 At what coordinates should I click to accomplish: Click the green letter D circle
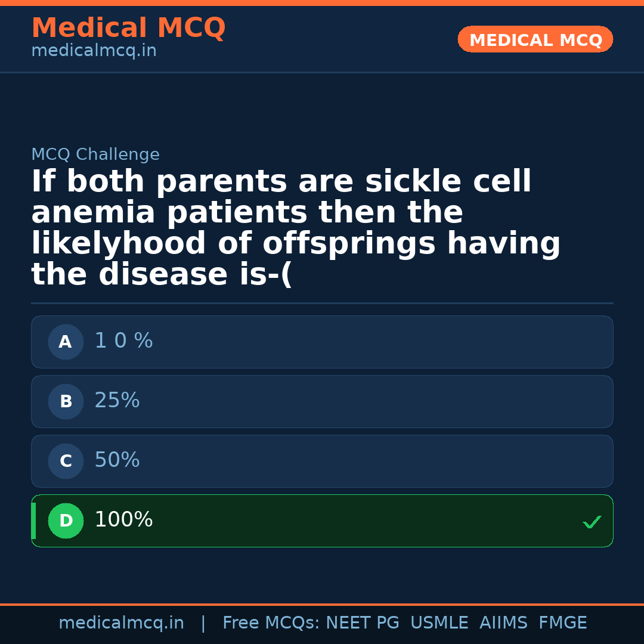pos(66,521)
